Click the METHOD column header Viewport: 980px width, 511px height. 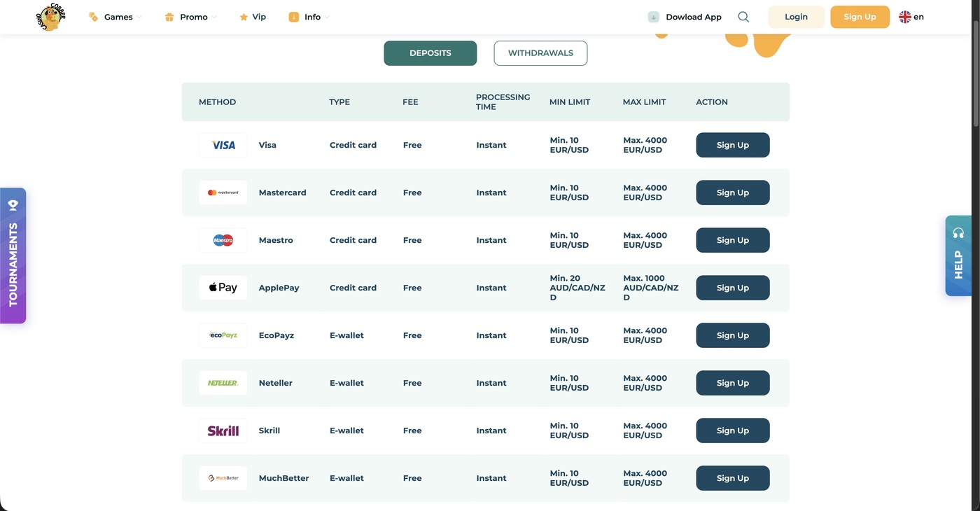pos(218,102)
